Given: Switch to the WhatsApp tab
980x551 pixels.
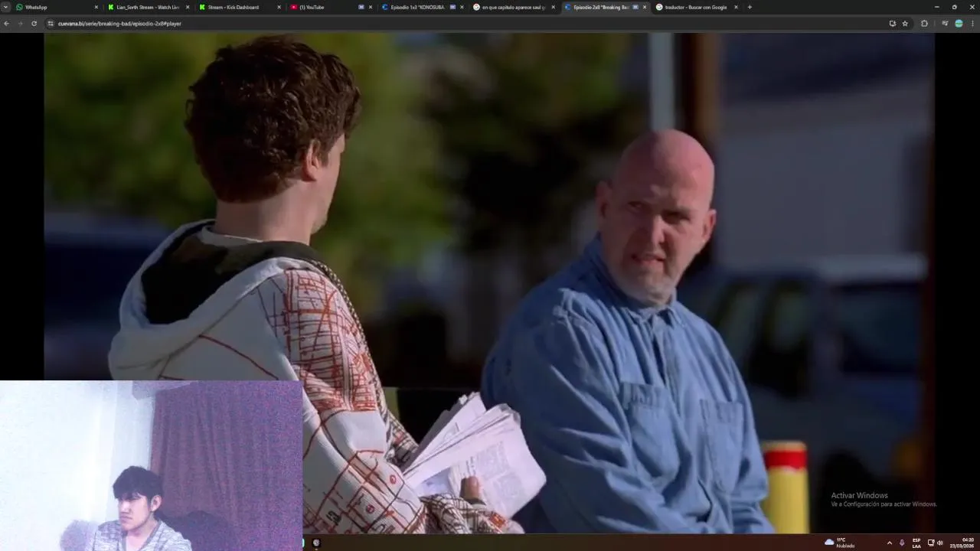Looking at the screenshot, I should coord(56,7).
